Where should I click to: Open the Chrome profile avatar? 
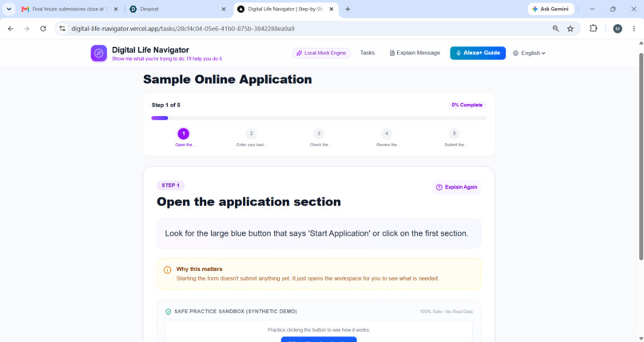[x=618, y=29]
